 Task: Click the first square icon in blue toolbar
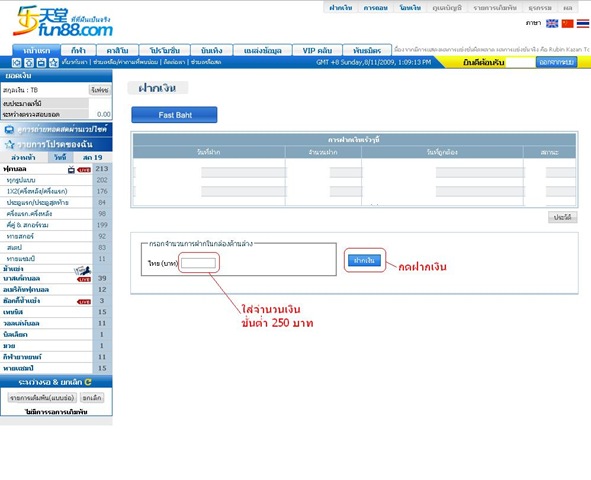click(16, 63)
